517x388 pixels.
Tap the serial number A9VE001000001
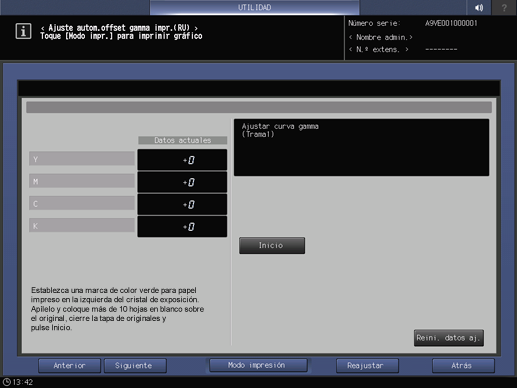tap(451, 23)
